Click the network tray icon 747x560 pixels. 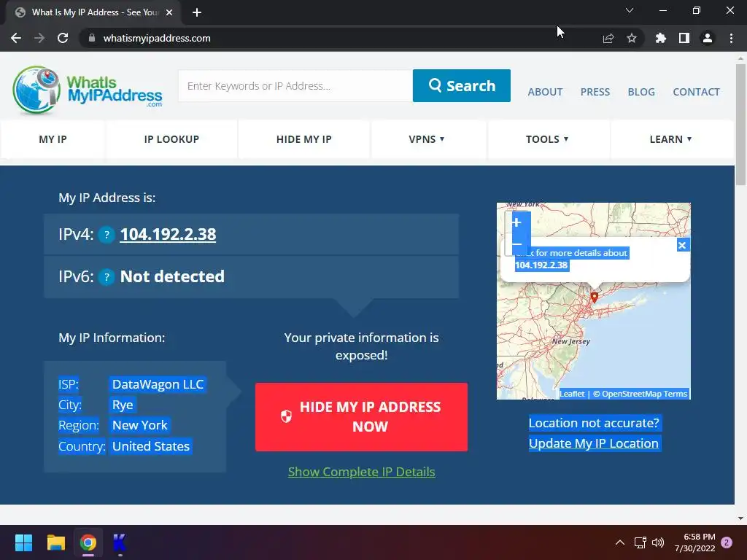coord(640,542)
